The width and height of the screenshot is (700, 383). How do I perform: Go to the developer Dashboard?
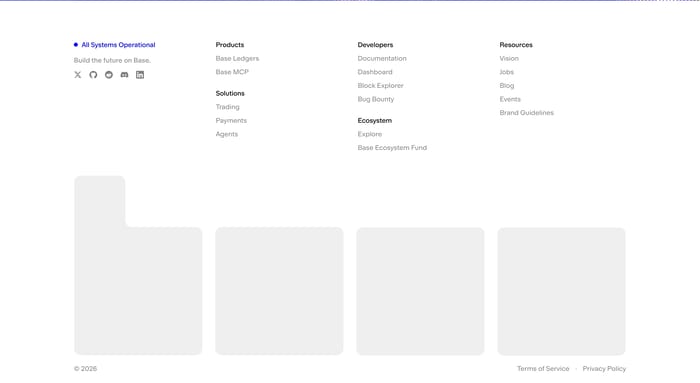pyautogui.click(x=375, y=72)
